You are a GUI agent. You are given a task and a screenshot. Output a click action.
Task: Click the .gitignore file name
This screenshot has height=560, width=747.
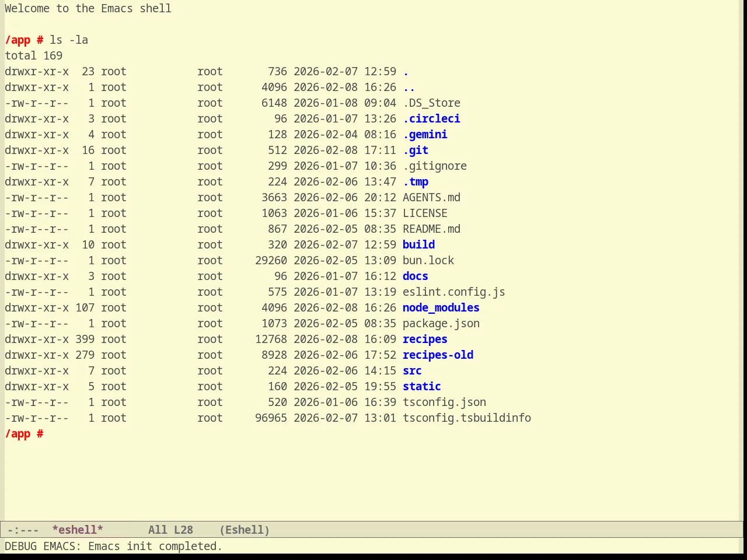(435, 166)
